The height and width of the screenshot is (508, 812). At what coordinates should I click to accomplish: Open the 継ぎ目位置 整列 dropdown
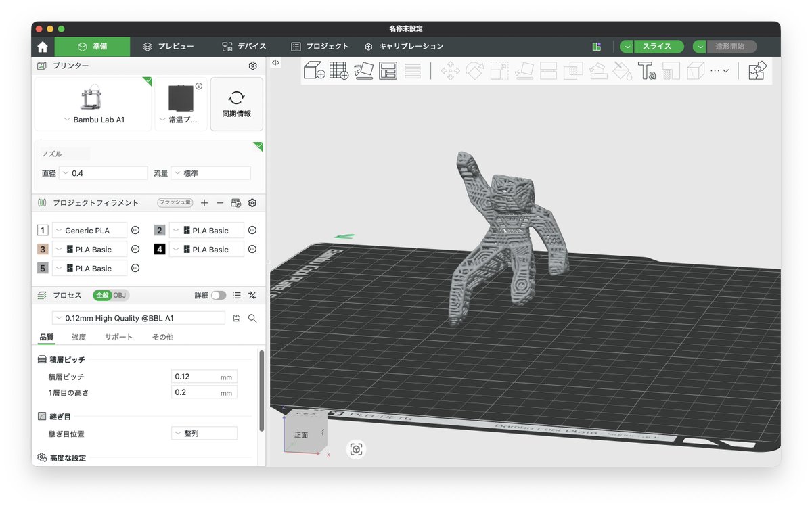tap(204, 434)
